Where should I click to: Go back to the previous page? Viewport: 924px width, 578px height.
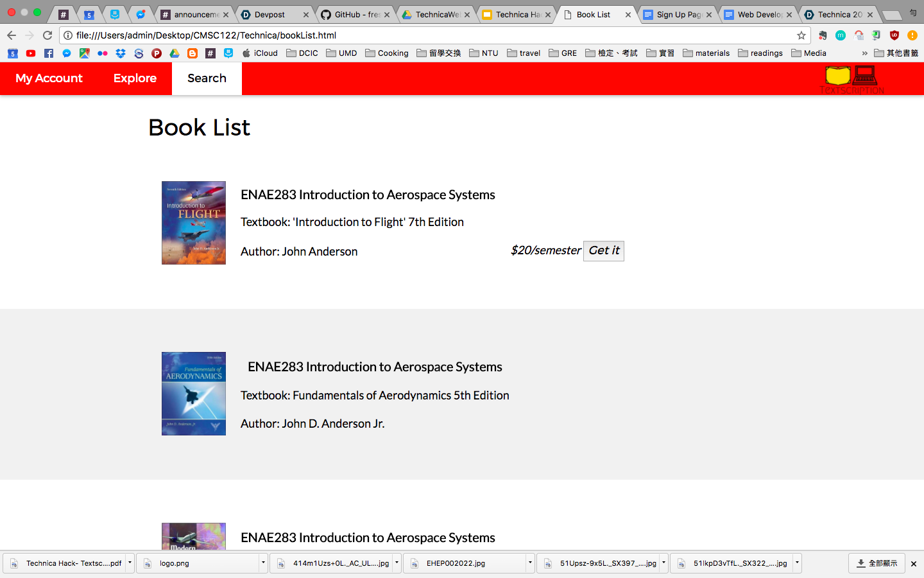point(12,35)
